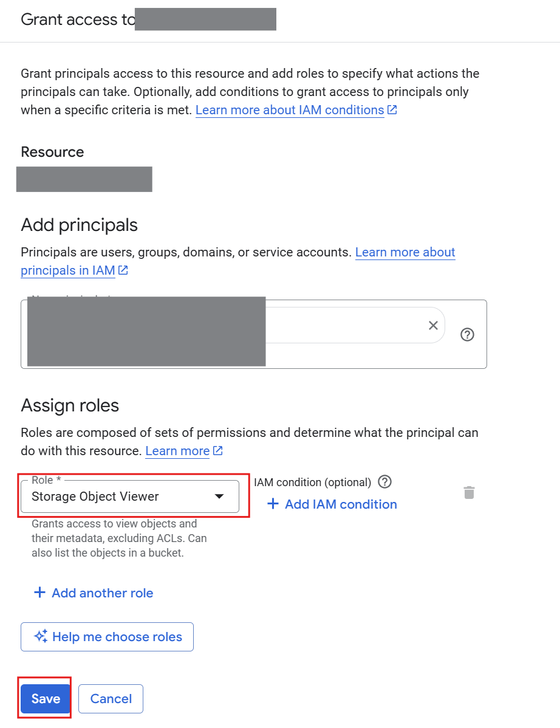Delete the role using the trash icon
560x728 pixels.
click(469, 492)
